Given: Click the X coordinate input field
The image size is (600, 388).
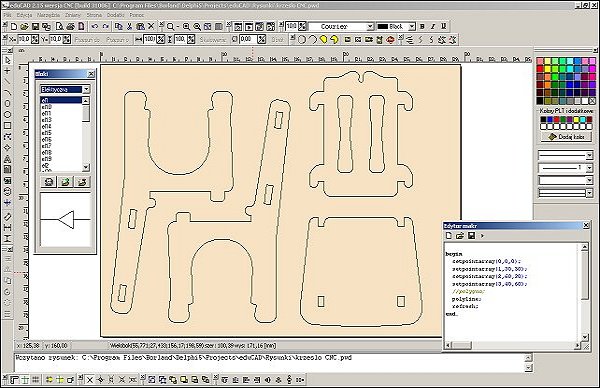Looking at the screenshot, I should 24,39.
